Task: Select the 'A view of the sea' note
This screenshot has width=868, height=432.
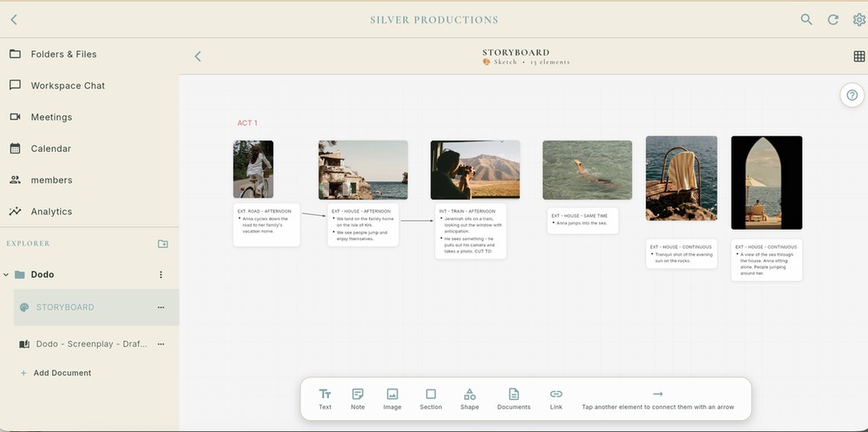Action: [x=766, y=260]
